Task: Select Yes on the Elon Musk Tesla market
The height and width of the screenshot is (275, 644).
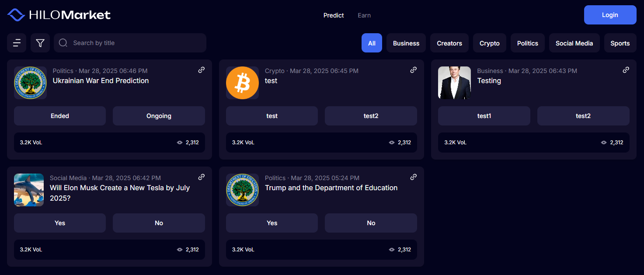Action: 60,223
